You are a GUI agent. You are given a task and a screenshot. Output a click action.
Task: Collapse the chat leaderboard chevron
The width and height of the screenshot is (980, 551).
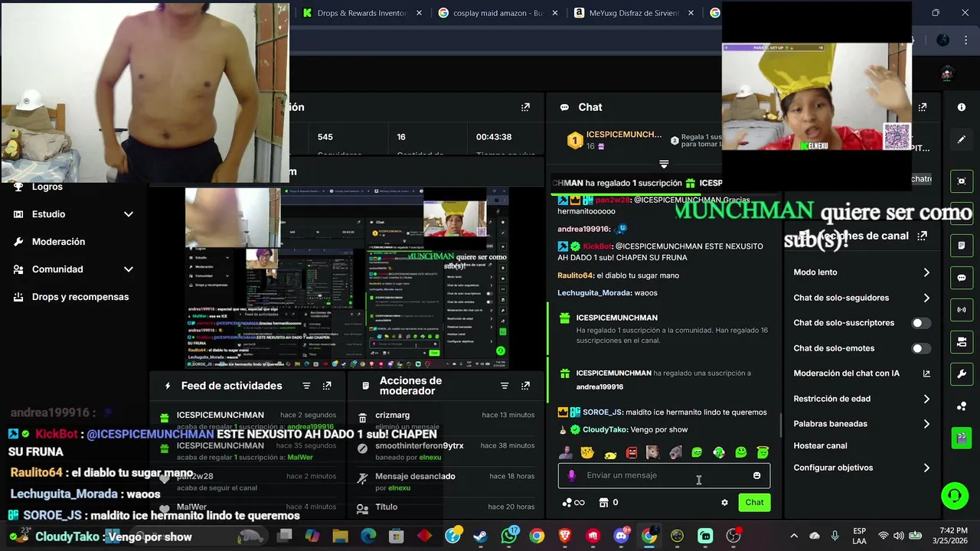pos(664,164)
